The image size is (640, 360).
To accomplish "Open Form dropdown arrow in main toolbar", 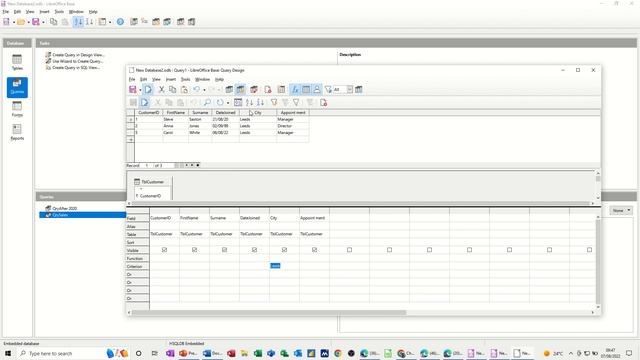I will pos(110,22).
